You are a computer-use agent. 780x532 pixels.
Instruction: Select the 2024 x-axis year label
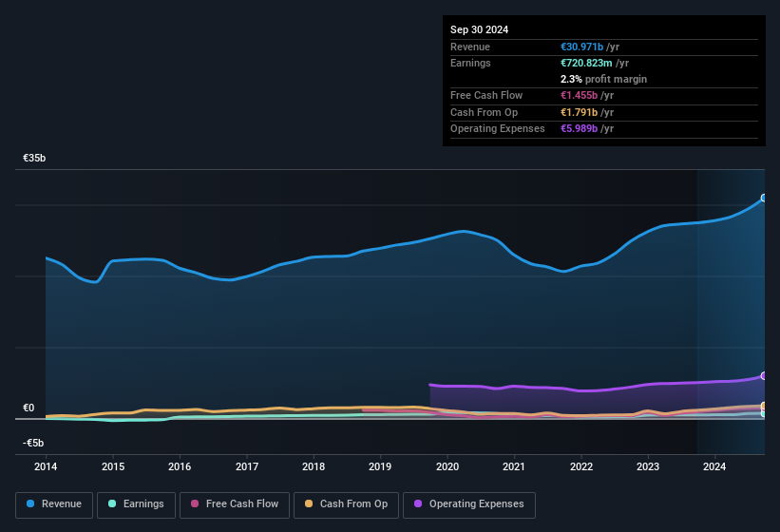pyautogui.click(x=714, y=466)
